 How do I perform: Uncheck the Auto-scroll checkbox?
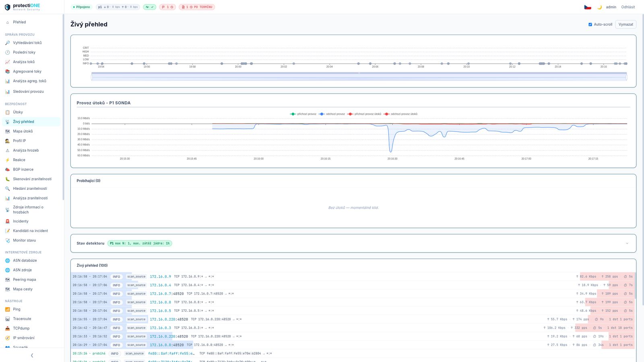click(590, 25)
